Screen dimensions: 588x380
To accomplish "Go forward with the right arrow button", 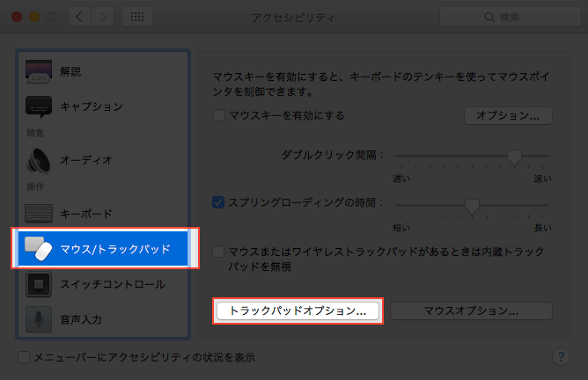I will (x=102, y=17).
